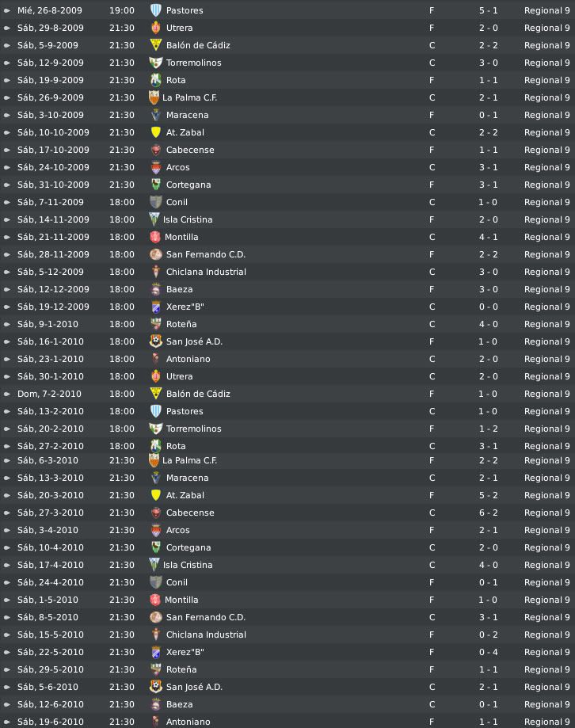Image resolution: width=575 pixels, height=728 pixels.
Task: Expand the arrow beside Sáb, 29-8-2009
Action: [x=7, y=28]
